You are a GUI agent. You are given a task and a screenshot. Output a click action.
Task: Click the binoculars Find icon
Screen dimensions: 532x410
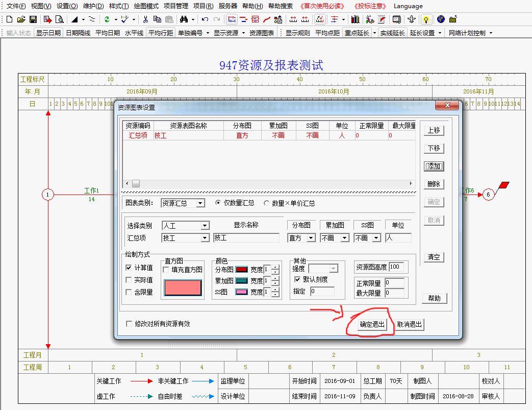(183, 19)
